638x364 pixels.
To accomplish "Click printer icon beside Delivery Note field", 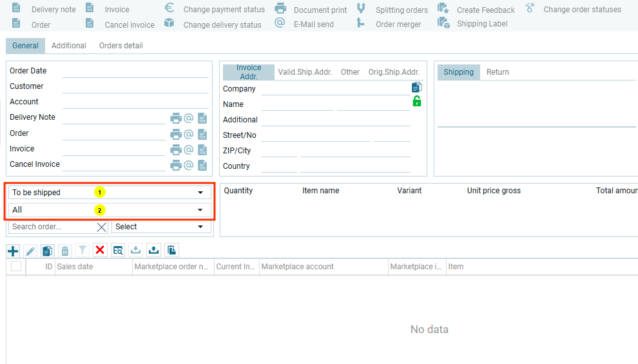I will click(176, 118).
